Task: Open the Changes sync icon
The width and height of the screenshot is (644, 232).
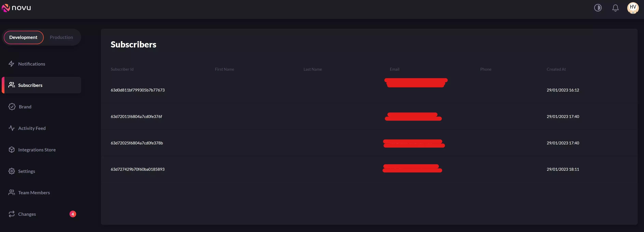Action: pyautogui.click(x=11, y=214)
